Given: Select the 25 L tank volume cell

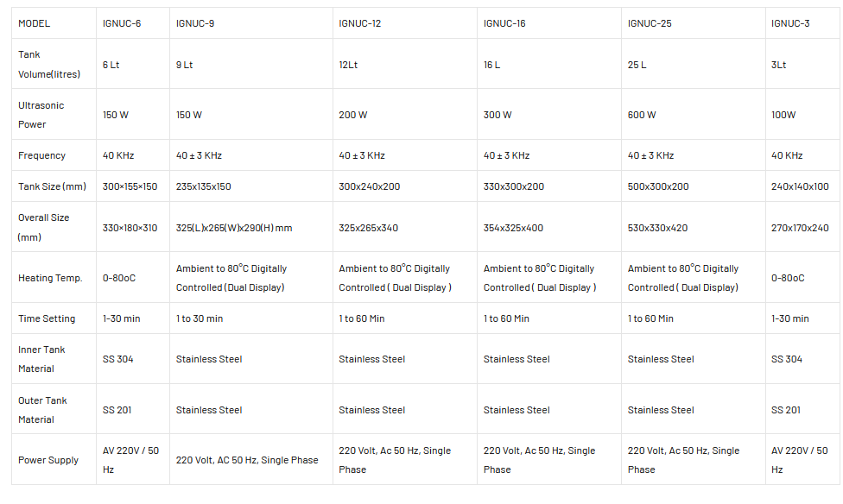Looking at the screenshot, I should coord(637,65).
